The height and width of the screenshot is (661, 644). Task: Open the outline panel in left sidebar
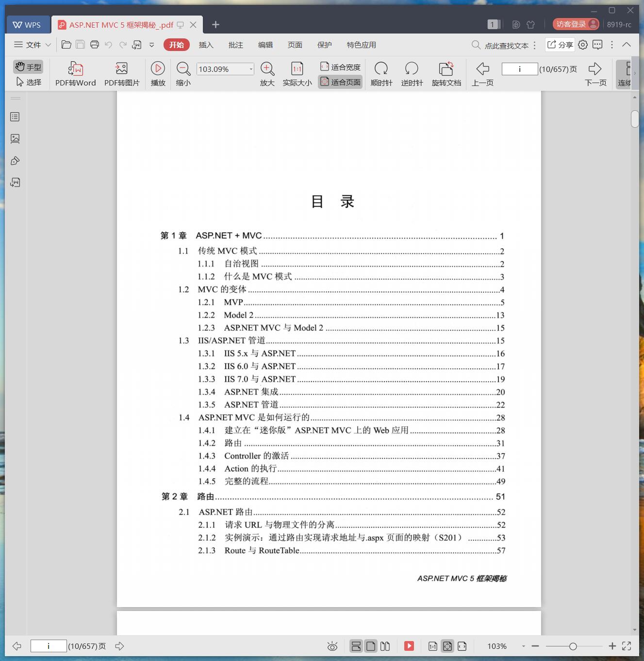[x=15, y=117]
